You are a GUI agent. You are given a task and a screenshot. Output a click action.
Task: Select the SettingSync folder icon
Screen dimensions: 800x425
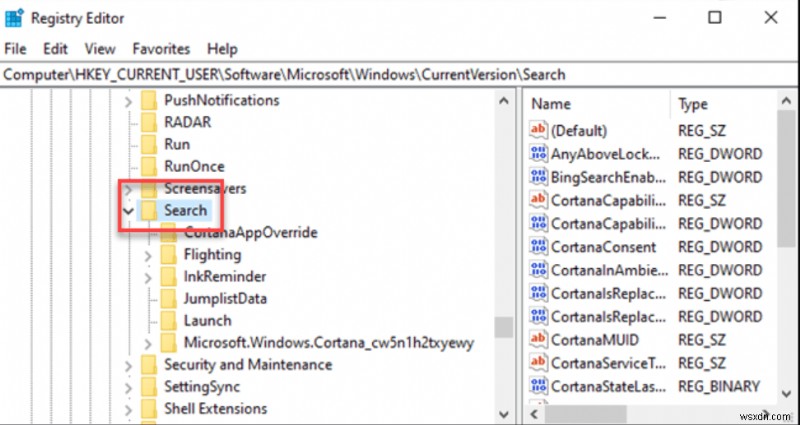click(148, 387)
